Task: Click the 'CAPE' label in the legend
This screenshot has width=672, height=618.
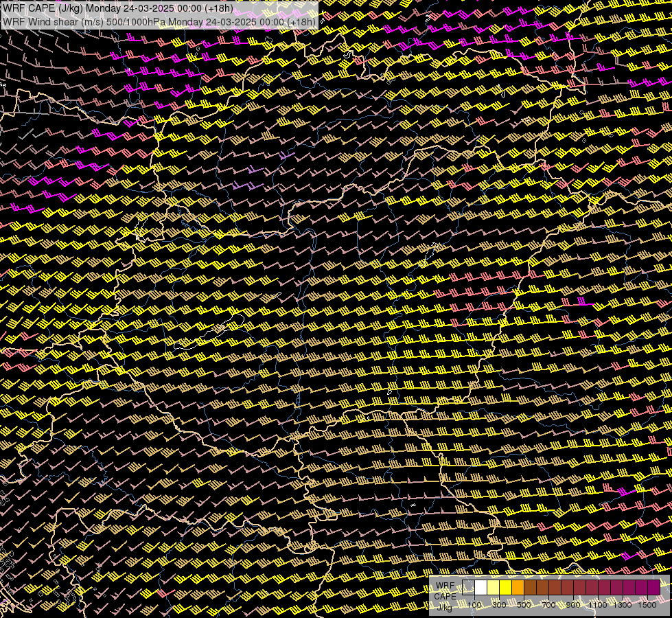Action: pos(445,597)
